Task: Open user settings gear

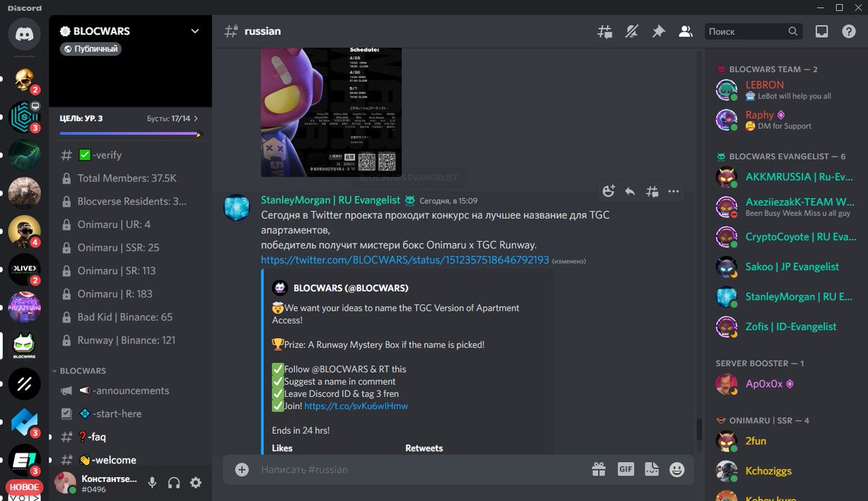Action: pyautogui.click(x=195, y=482)
